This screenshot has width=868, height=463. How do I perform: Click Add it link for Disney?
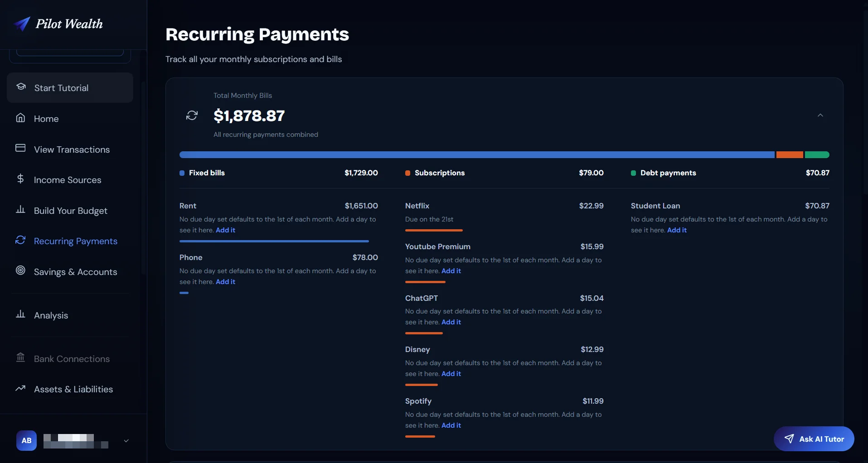451,374
